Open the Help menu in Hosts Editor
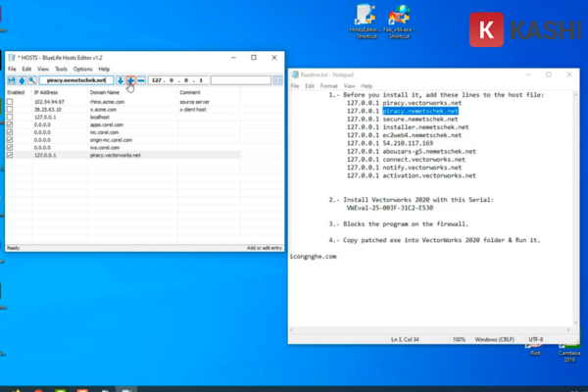Screen dimensions: 588x392 point(104,69)
